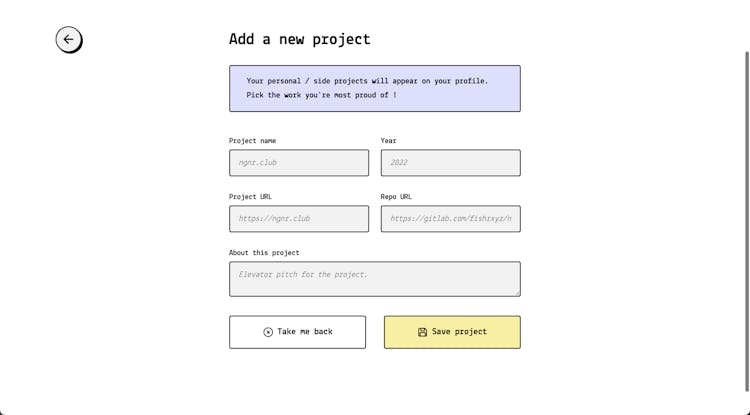The height and width of the screenshot is (415, 750).
Task: Click the banner line "Pick the work you're most proud of"
Action: (x=321, y=96)
